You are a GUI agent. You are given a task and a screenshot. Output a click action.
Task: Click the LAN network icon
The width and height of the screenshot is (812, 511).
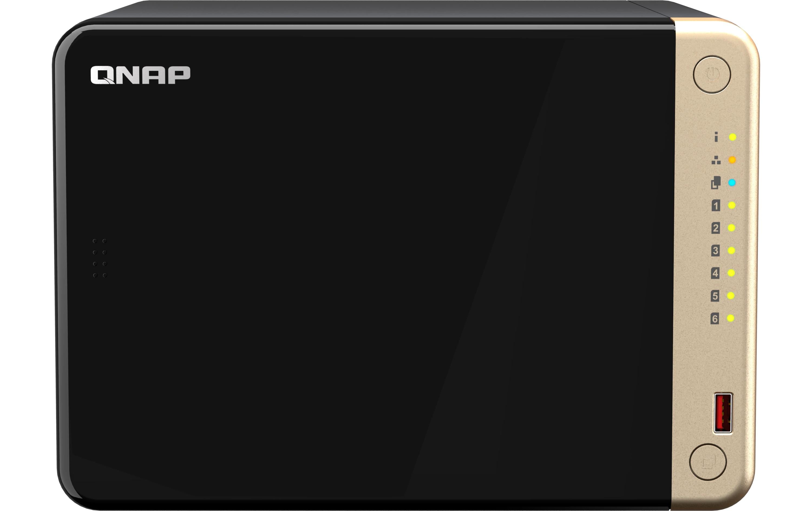pyautogui.click(x=716, y=160)
